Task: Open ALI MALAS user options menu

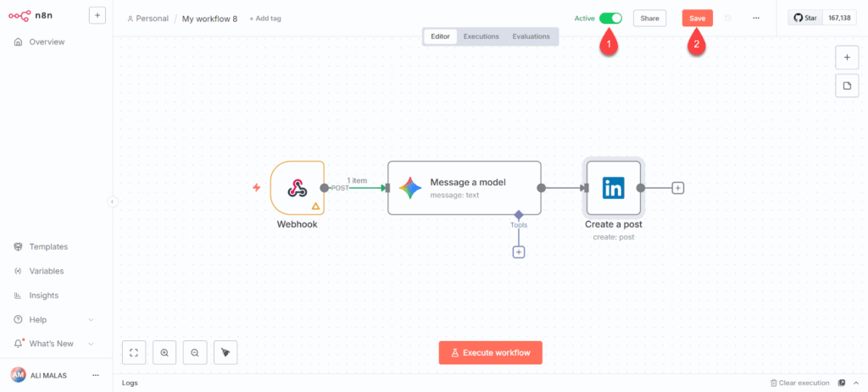Action: [x=96, y=375]
